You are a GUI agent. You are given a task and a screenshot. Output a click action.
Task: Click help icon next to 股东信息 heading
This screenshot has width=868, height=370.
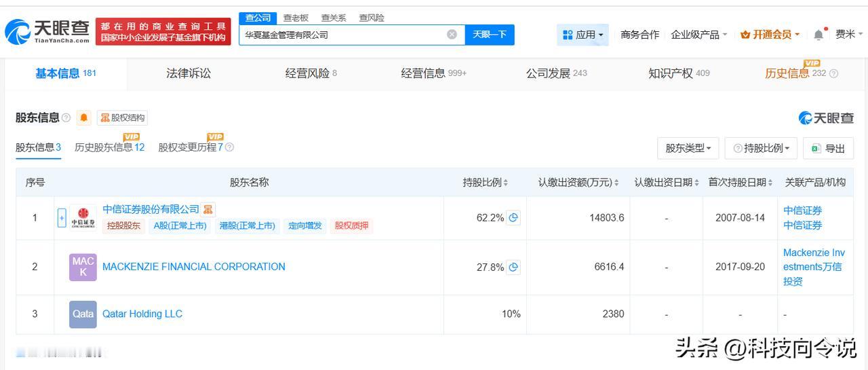tap(66, 117)
